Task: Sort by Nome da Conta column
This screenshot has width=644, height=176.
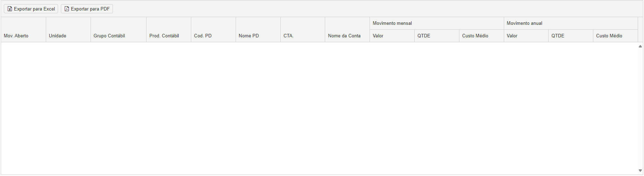Action: pyautogui.click(x=344, y=36)
